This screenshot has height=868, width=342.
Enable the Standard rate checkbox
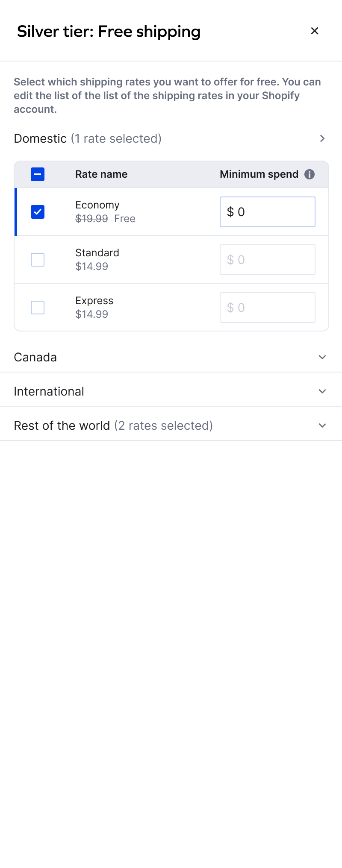coord(38,260)
